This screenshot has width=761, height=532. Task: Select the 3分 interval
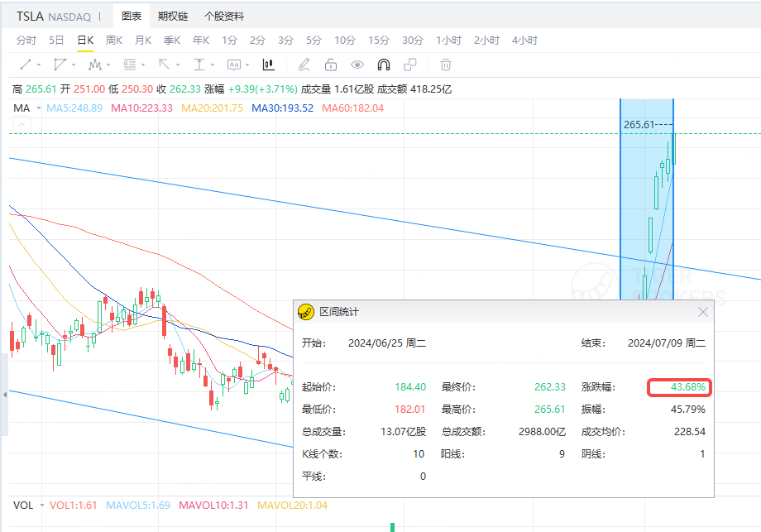[x=286, y=41]
